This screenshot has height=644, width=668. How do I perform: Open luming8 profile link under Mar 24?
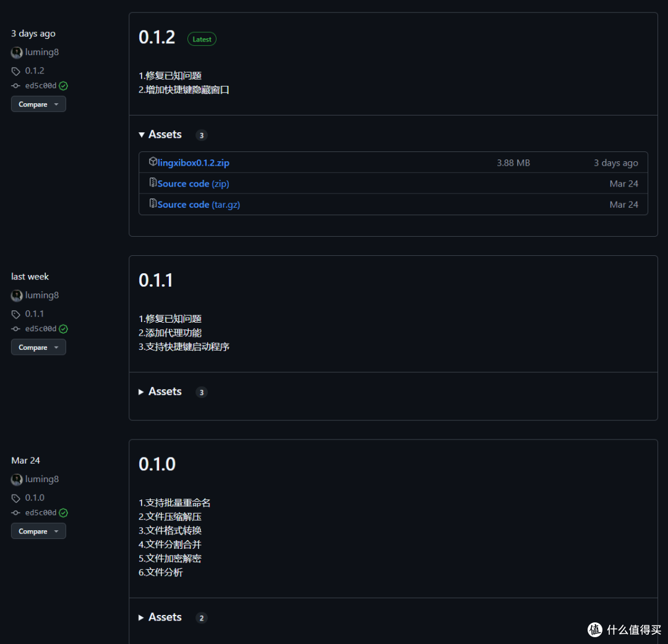(x=42, y=479)
